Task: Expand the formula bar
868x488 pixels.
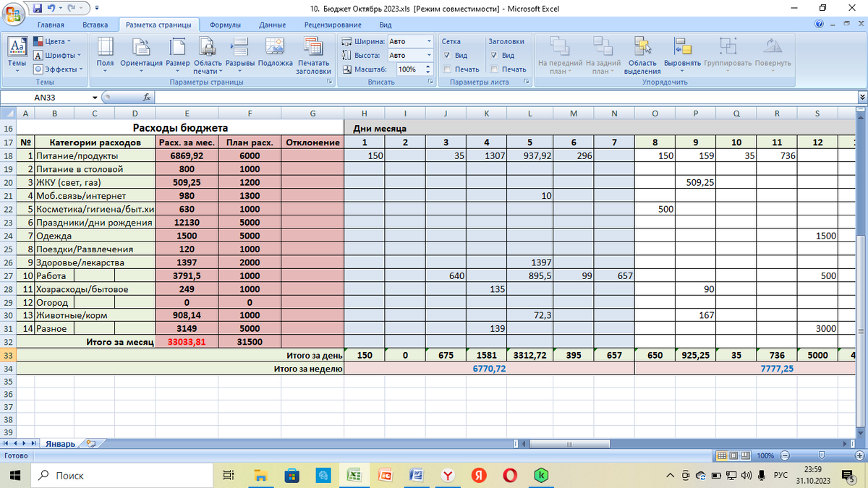Action: pos(861,97)
